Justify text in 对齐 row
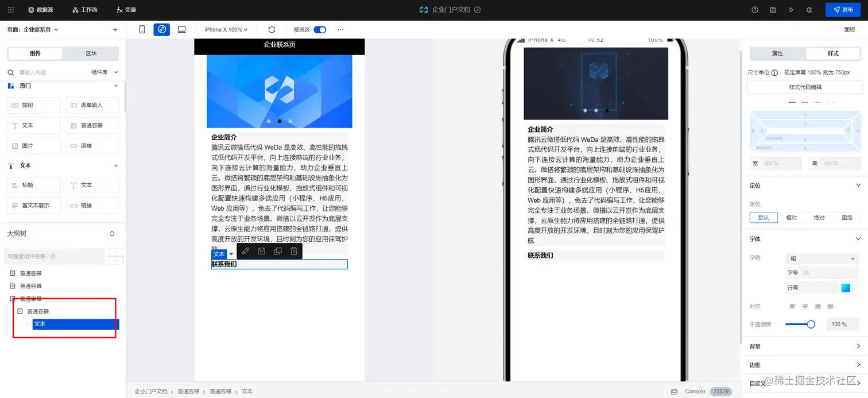Viewport: 868px width, 398px height. [830, 306]
